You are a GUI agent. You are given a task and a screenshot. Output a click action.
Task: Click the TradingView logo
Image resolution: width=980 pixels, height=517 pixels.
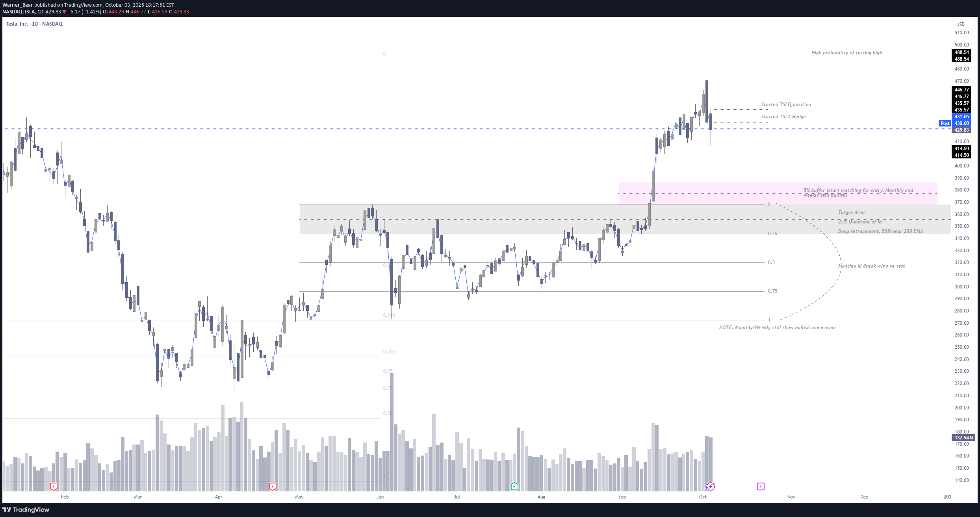[26, 510]
